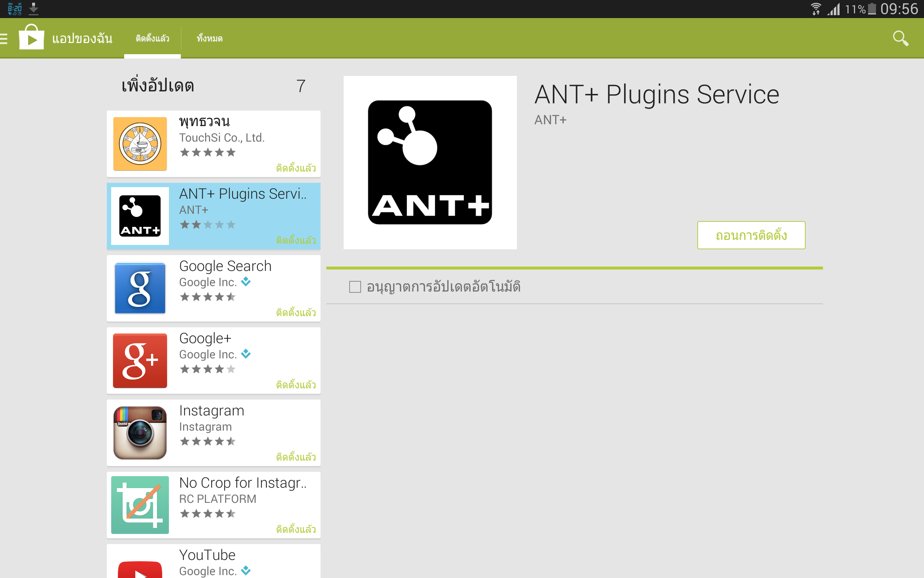Tap the YouTube app icon
This screenshot has width=924, height=578.
click(140, 570)
